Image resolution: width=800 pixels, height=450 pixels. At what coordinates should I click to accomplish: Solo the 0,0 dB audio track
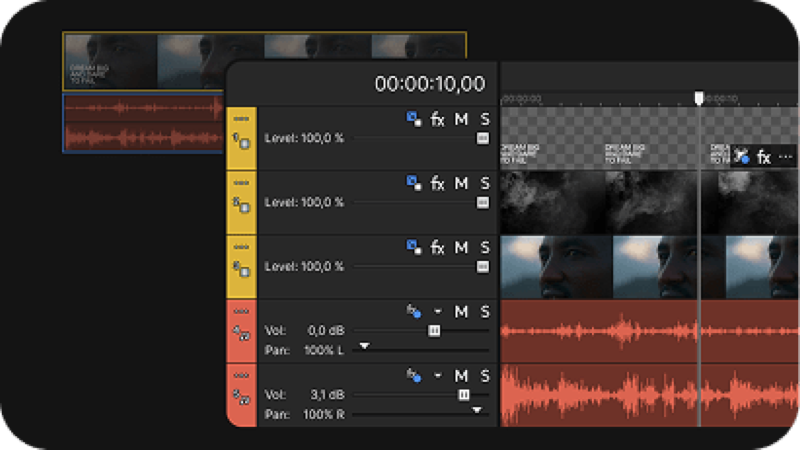[485, 311]
